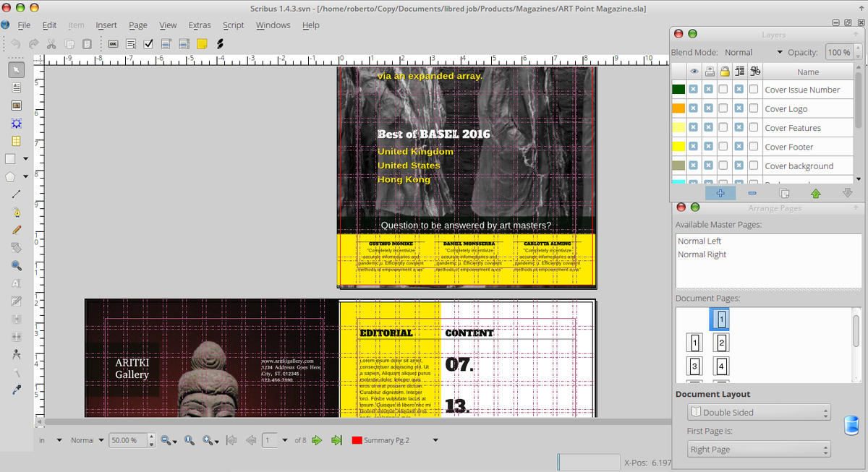Toggle outline checkbox for Cover Footer layer
This screenshot has width=868, height=472.
754,147
